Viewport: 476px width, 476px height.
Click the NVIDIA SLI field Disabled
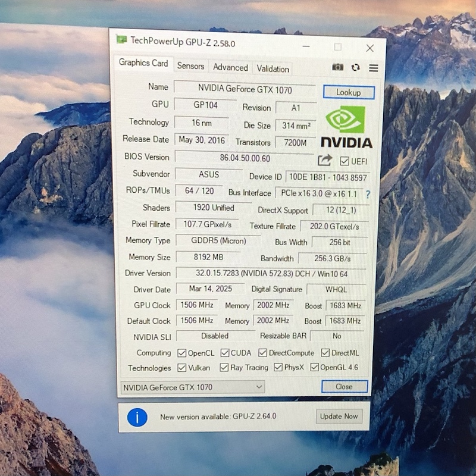pos(215,336)
